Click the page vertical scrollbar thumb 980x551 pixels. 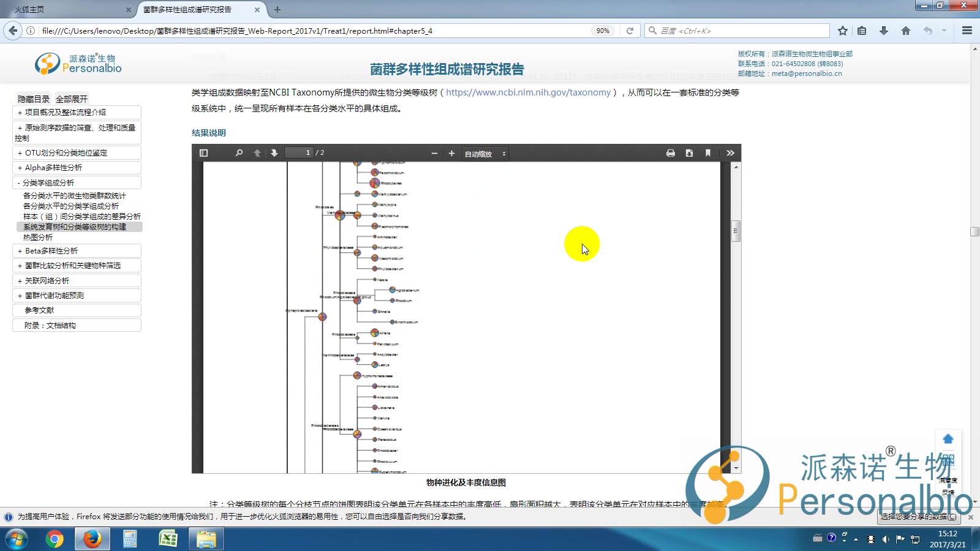(x=975, y=232)
